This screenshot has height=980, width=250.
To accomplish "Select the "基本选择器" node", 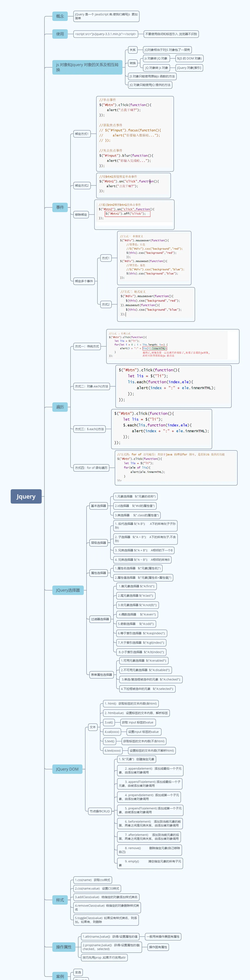I will [99, 506].
